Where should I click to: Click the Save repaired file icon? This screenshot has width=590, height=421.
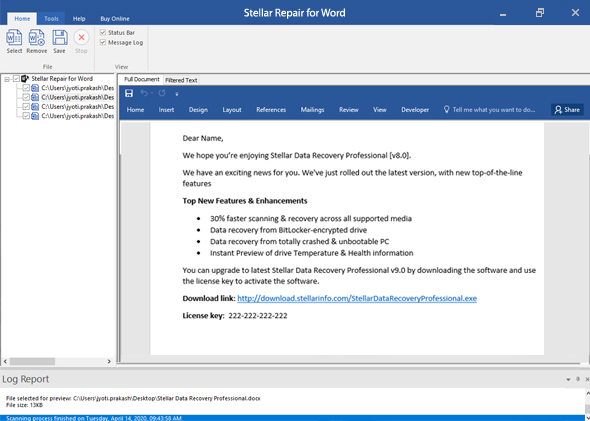coord(59,38)
